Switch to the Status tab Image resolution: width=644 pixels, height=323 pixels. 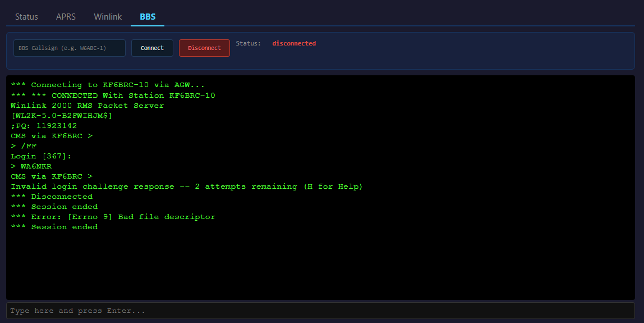point(26,17)
